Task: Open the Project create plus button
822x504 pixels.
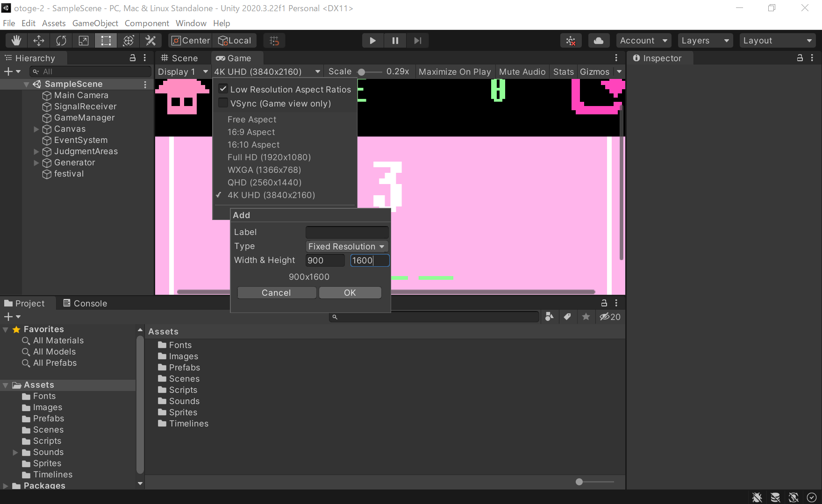Action: (12, 317)
